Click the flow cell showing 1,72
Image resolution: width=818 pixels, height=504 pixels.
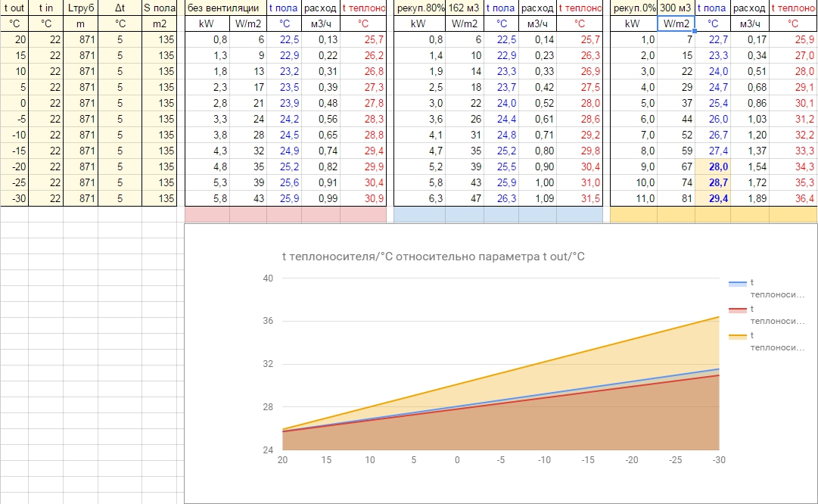(750, 182)
